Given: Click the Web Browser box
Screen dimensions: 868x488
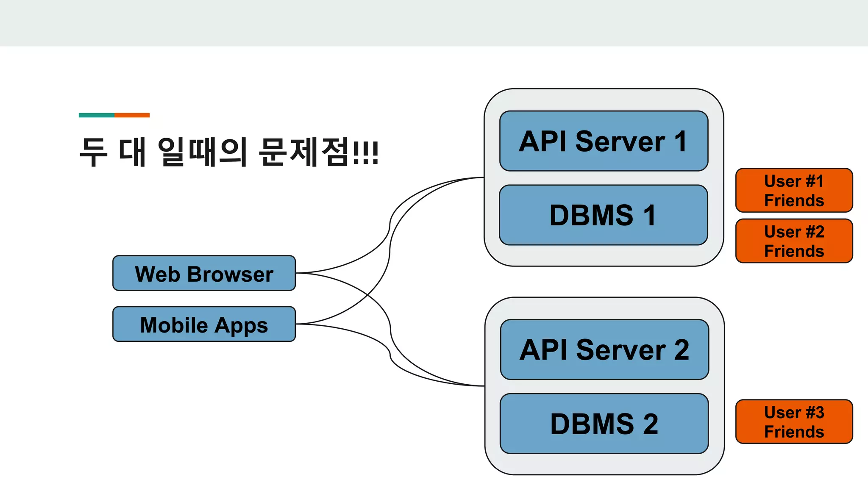Looking at the screenshot, I should tap(204, 273).
